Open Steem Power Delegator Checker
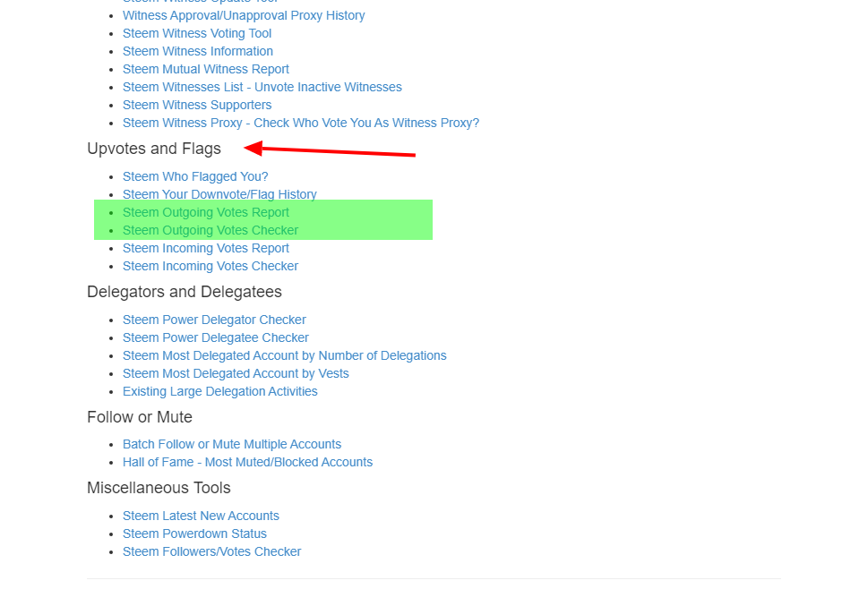868x589 pixels. [214, 320]
